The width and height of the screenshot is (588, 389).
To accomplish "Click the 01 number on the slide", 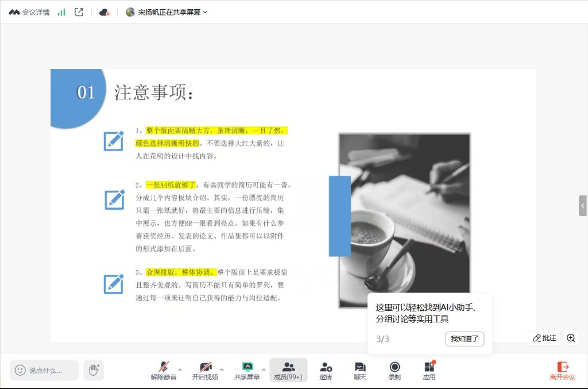I will pyautogui.click(x=86, y=93).
